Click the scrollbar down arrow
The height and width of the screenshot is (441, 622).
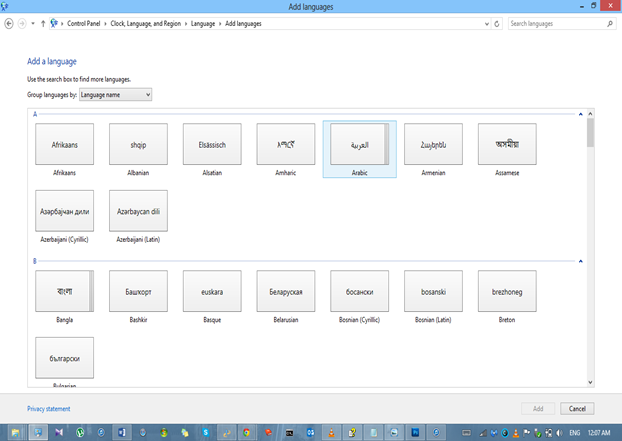590,382
